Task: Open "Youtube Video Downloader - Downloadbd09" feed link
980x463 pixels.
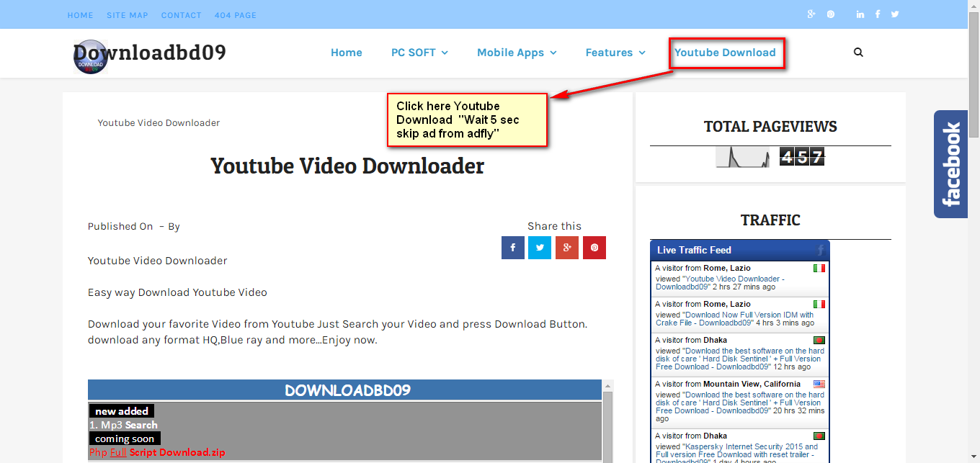Action: 720,282
